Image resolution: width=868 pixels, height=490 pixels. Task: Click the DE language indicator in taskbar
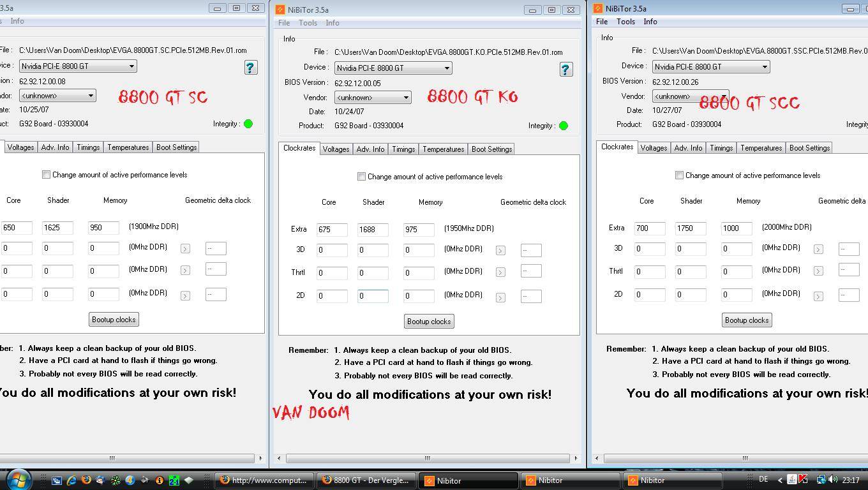[x=763, y=479]
